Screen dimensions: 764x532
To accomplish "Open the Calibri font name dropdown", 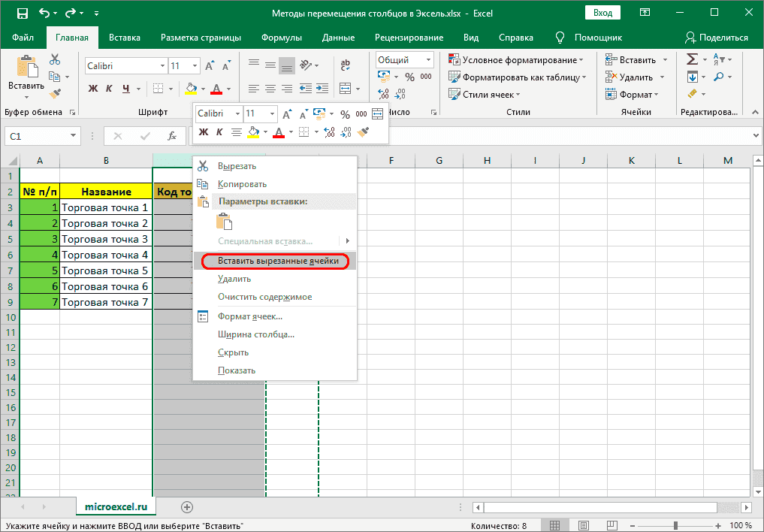I will click(124, 65).
